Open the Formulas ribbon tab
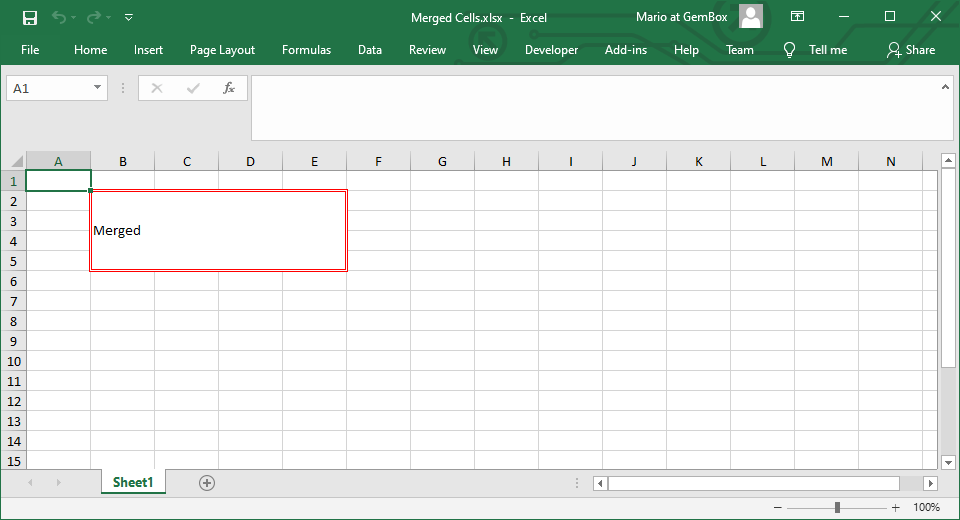Viewport: 960px width, 520px height. point(306,50)
